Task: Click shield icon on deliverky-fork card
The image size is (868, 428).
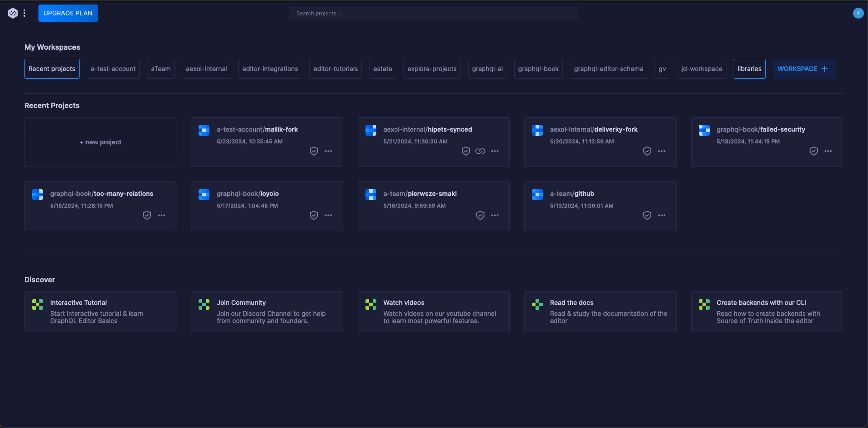Action: 647,151
